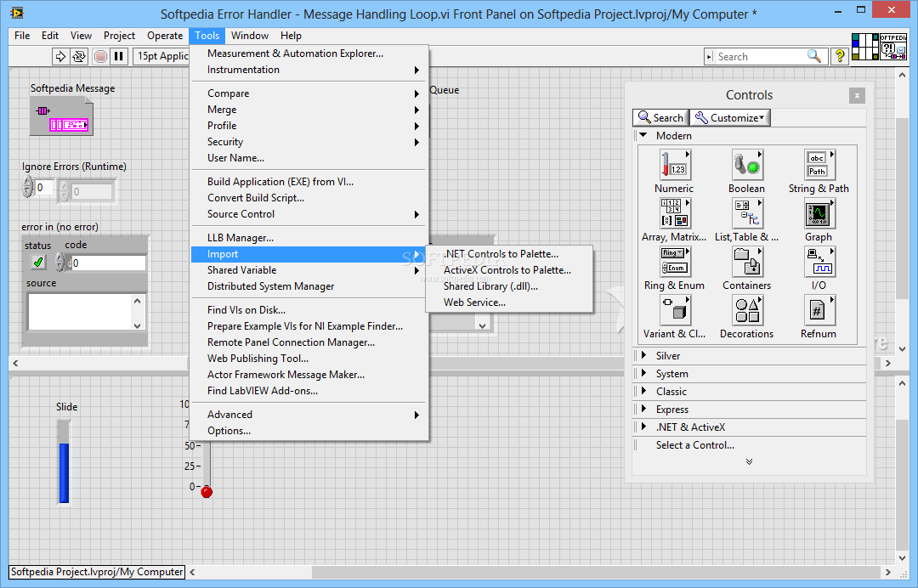Select Options in Tools menu
Viewport: 918px width, 588px height.
pyautogui.click(x=309, y=431)
